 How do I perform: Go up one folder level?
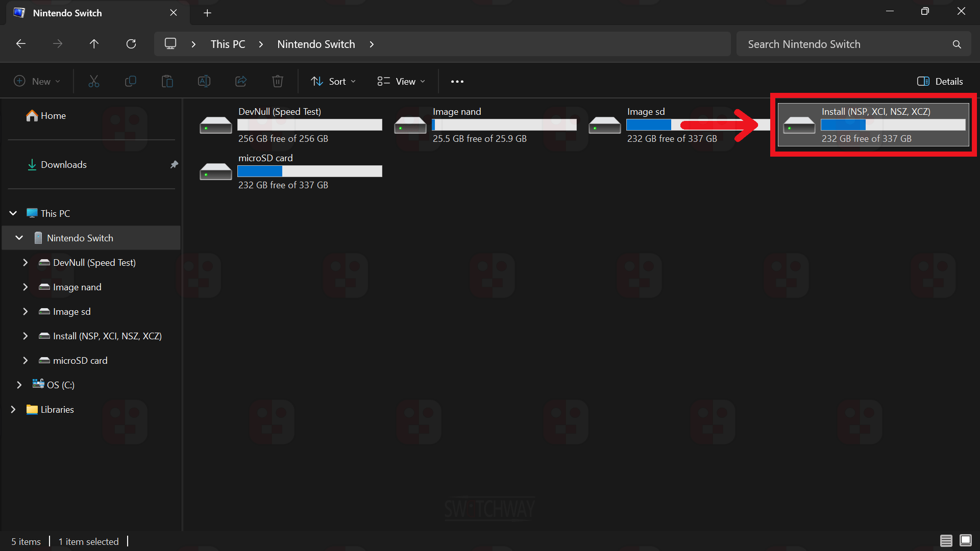(x=94, y=44)
